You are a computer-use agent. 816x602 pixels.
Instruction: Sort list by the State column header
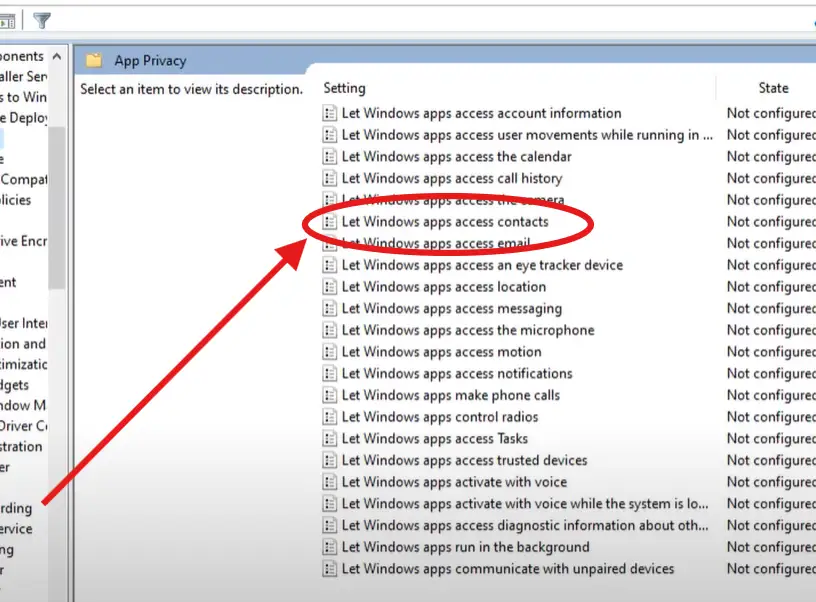[773, 88]
